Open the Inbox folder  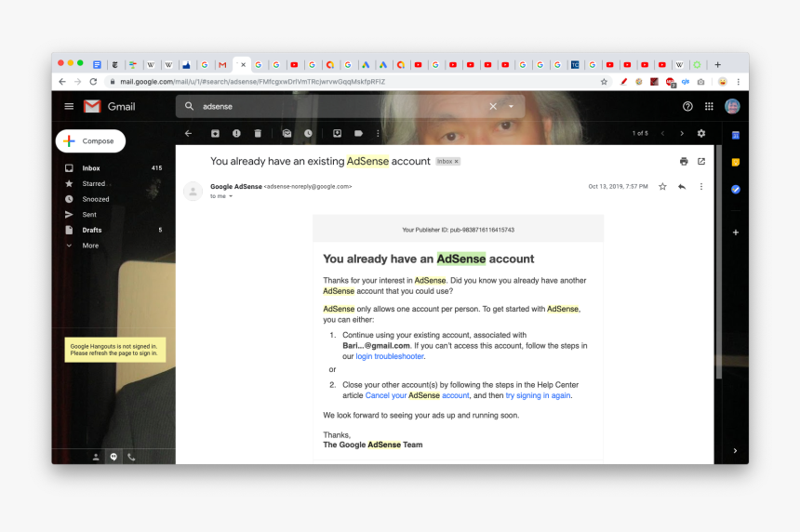[x=113, y=167]
